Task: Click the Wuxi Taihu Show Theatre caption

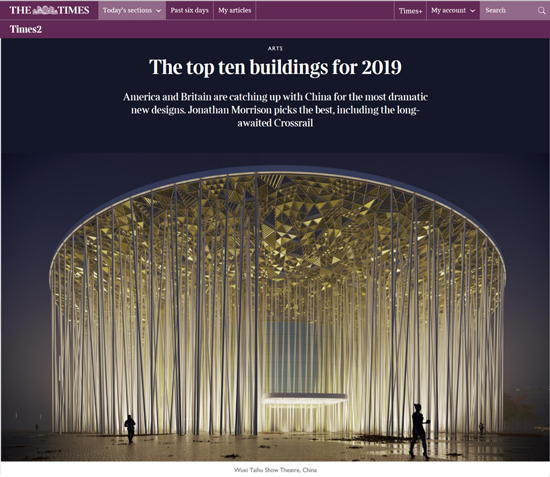Action: 275,470
